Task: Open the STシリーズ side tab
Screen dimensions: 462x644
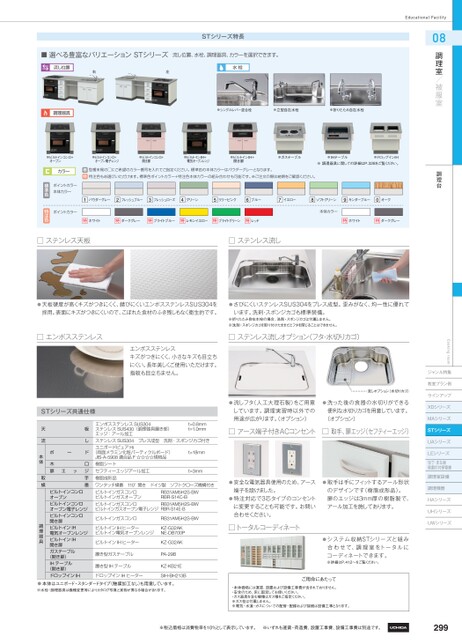Action: [x=443, y=430]
